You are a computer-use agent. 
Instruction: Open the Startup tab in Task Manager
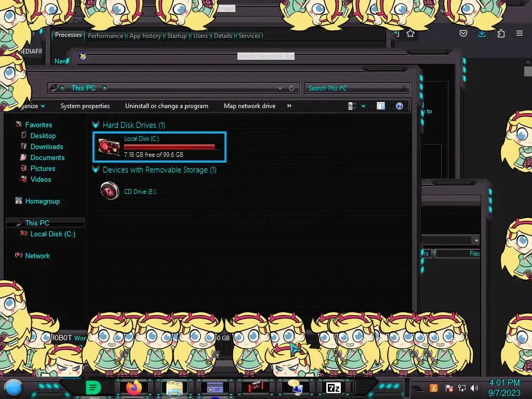click(177, 36)
